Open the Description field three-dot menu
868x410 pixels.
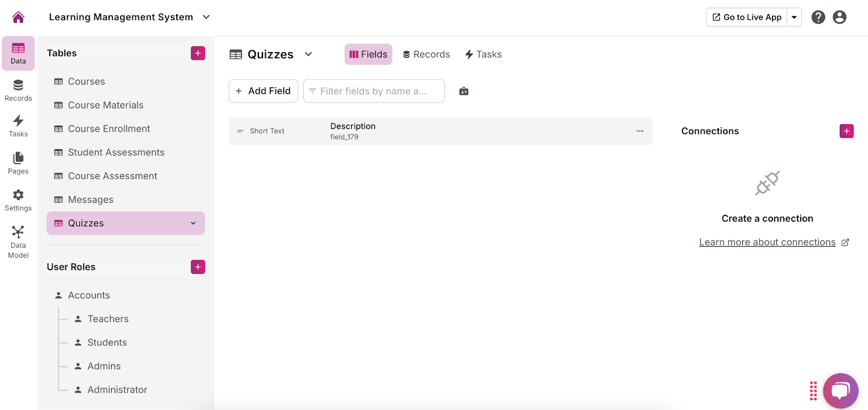[640, 131]
